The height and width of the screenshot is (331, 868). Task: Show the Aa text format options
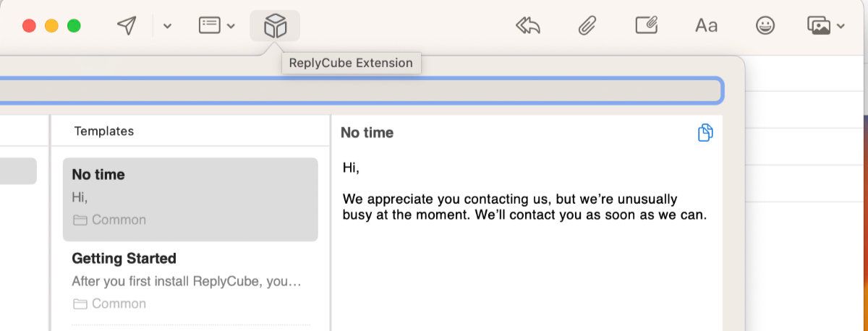[706, 26]
